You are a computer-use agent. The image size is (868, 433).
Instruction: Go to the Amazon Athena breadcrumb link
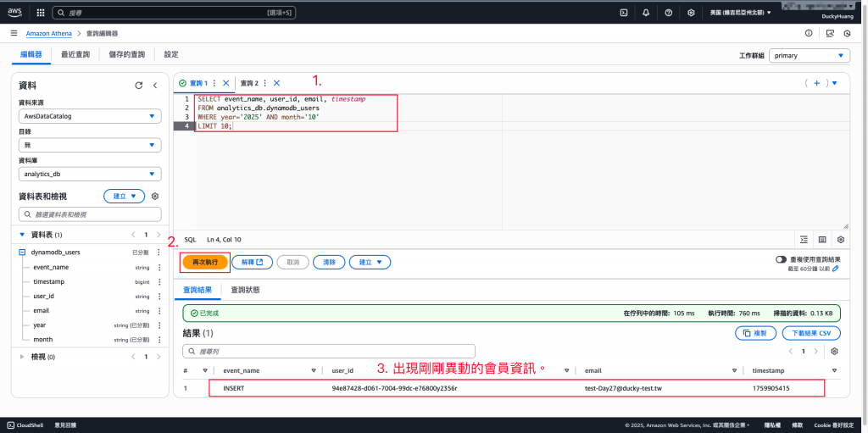point(48,33)
